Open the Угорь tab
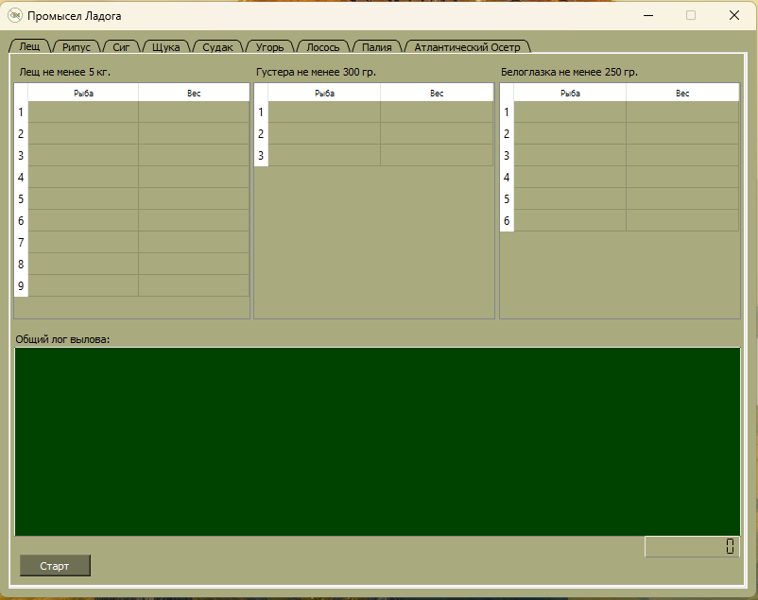This screenshot has width=758, height=600. point(270,47)
